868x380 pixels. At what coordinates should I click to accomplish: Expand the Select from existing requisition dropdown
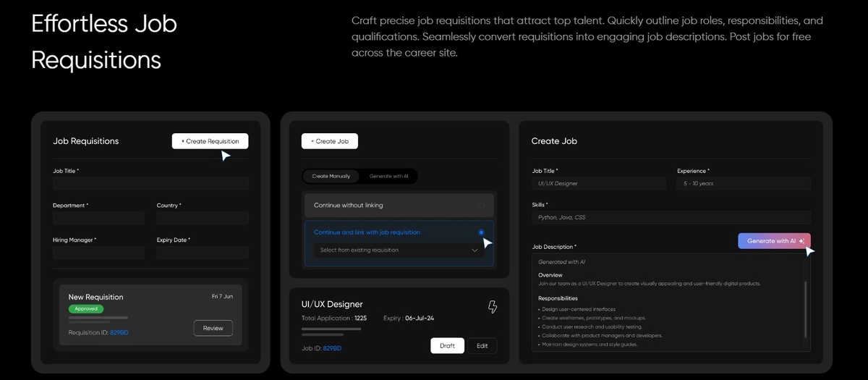399,250
